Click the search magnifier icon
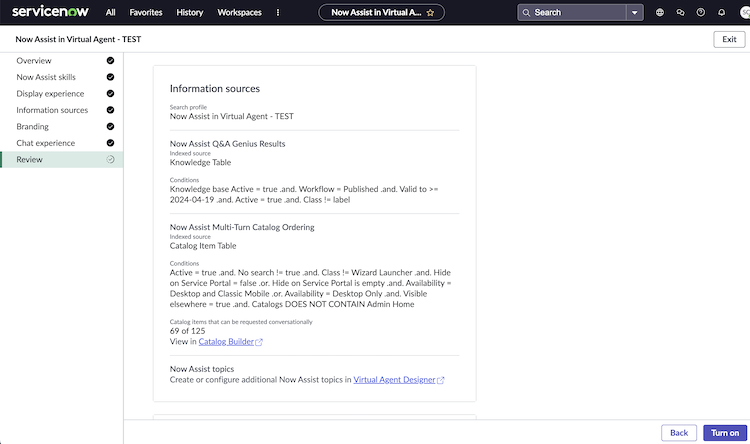This screenshot has height=444, width=750. point(526,13)
